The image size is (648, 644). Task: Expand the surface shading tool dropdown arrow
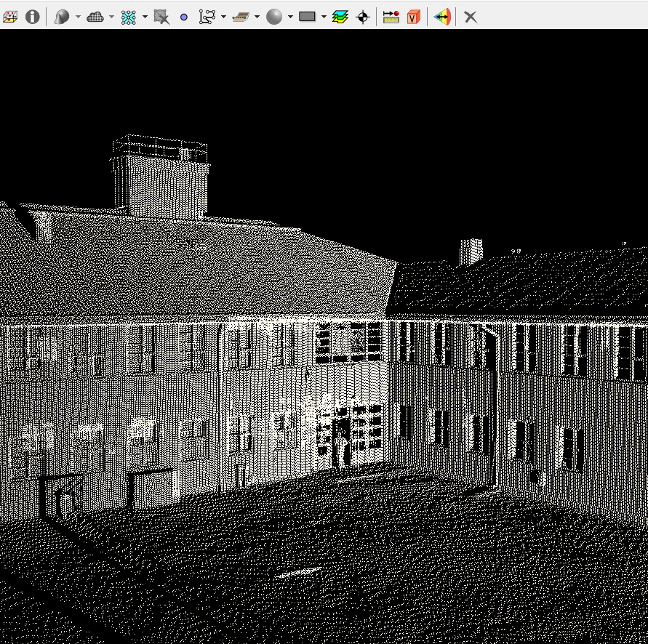[x=77, y=17]
